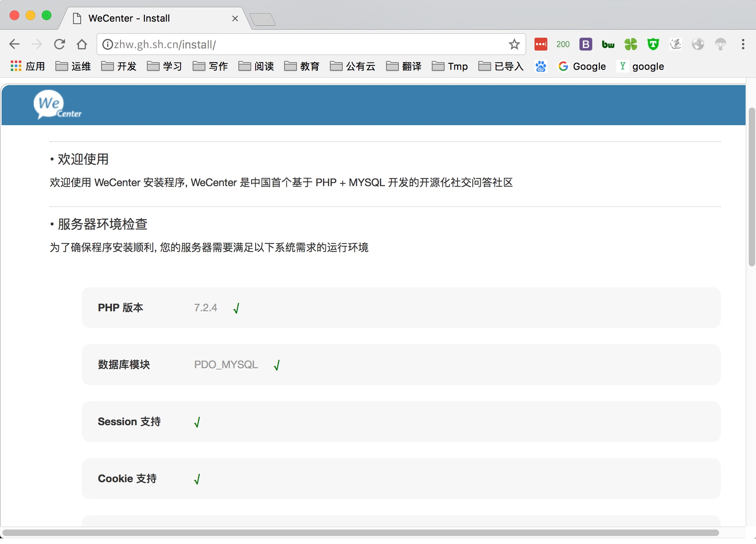The width and height of the screenshot is (756, 544).
Task: Click the 应用 apps grid icon
Action: pyautogui.click(x=16, y=66)
